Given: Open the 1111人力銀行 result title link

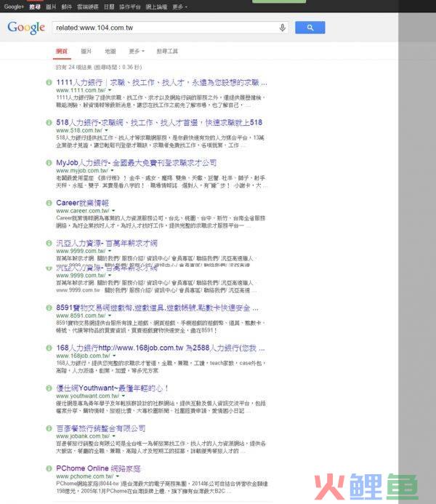Looking at the screenshot, I should tap(161, 83).
